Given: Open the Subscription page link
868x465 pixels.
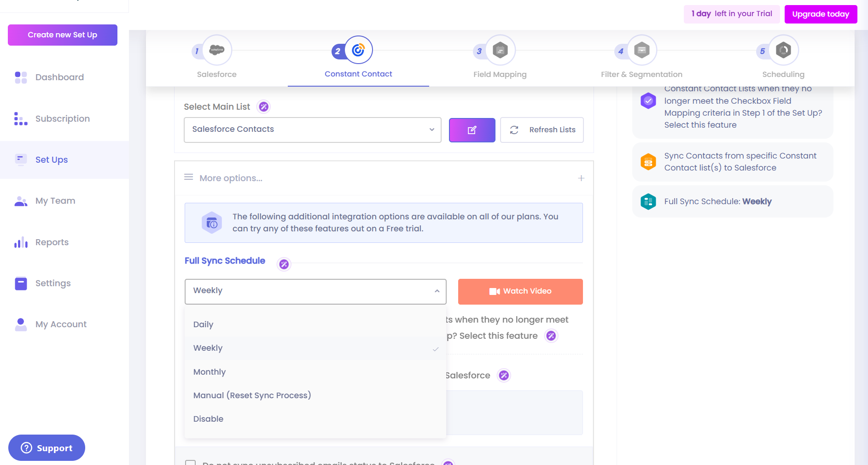Looking at the screenshot, I should [x=63, y=118].
